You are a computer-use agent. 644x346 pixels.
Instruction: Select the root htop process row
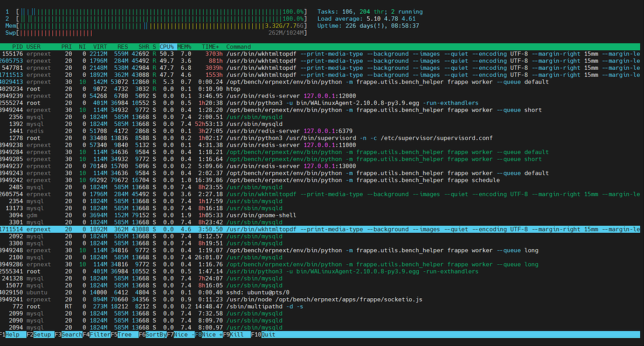click(x=320, y=89)
